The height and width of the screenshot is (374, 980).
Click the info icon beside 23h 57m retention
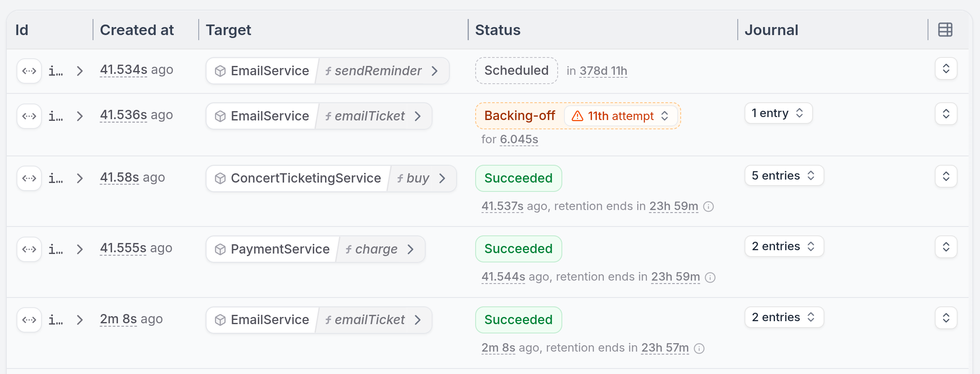point(699,349)
